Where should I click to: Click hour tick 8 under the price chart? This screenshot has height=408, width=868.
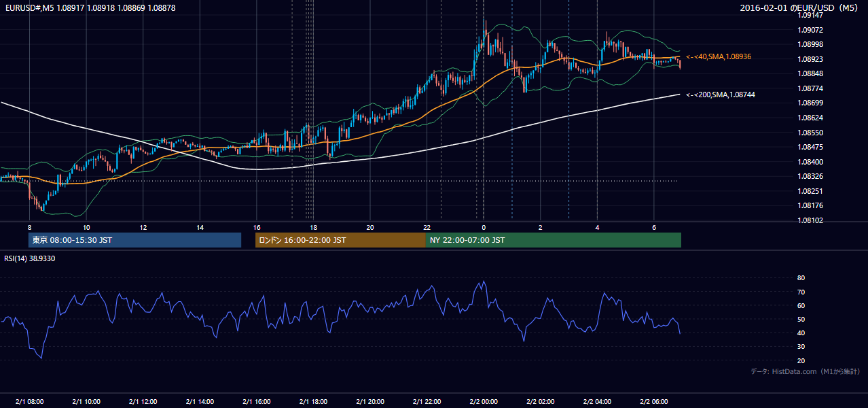(x=29, y=227)
